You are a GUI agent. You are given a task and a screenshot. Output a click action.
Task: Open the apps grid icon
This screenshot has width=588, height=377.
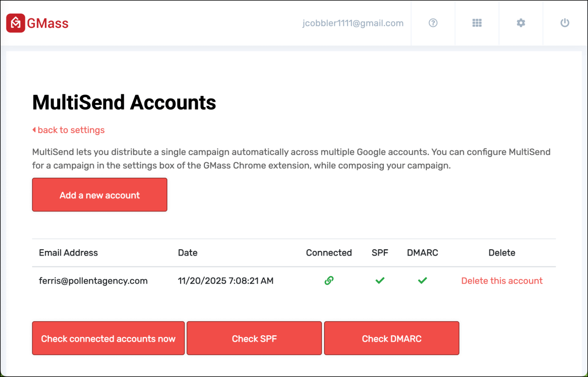pos(477,23)
